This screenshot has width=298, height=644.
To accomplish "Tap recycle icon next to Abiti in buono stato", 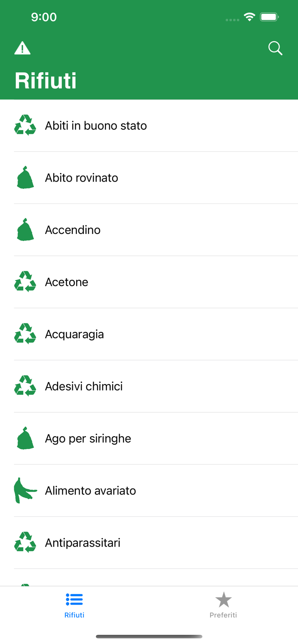I will 25,125.
